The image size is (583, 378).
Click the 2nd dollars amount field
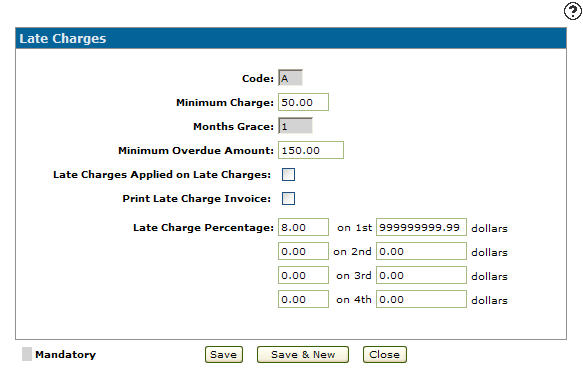(421, 251)
